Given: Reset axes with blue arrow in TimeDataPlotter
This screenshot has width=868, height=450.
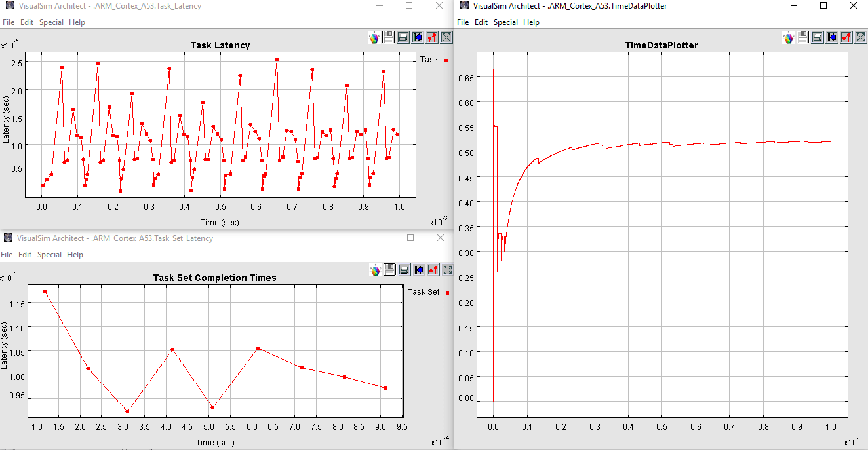Looking at the screenshot, I should pyautogui.click(x=832, y=37).
